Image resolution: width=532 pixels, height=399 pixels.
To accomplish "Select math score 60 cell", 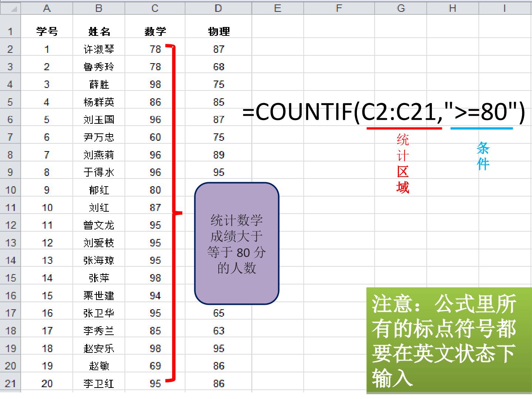I will [155, 137].
